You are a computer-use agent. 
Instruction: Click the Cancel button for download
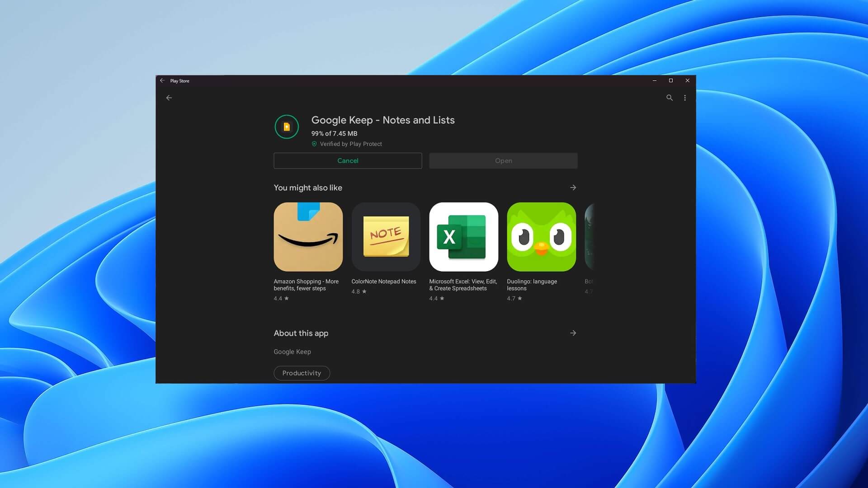pyautogui.click(x=348, y=160)
